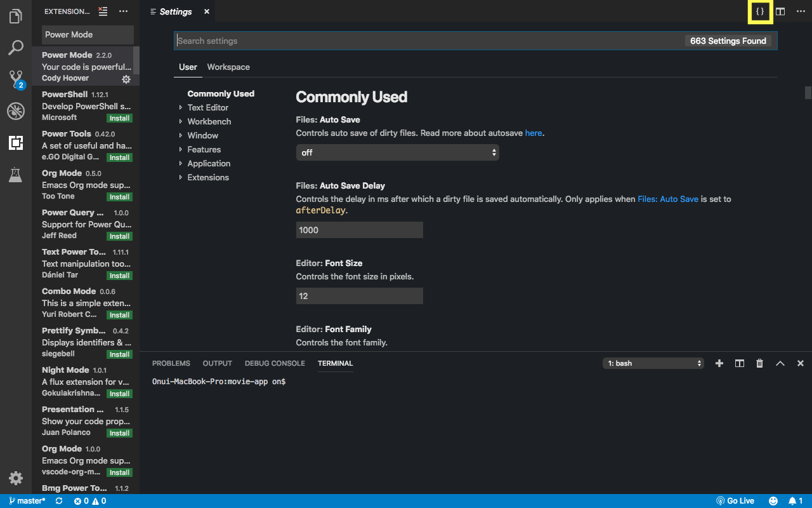Expand the Text Editor settings category
812x508 pixels.
click(x=207, y=107)
